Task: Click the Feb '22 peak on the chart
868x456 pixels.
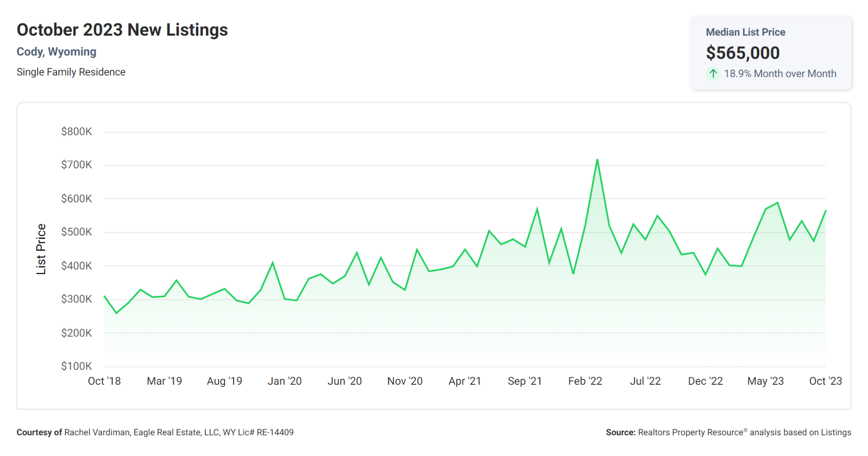Action: pos(598,159)
